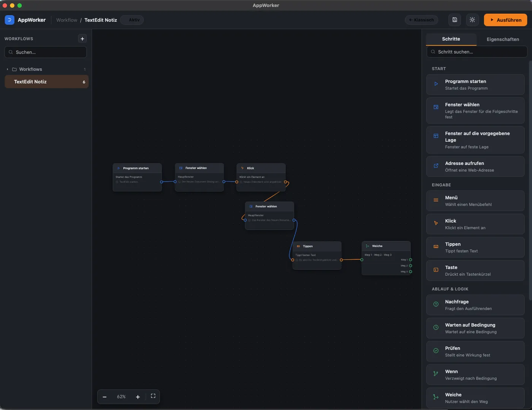This screenshot has height=410, width=532.
Task: Select the Klick node on canvas
Action: (x=261, y=177)
